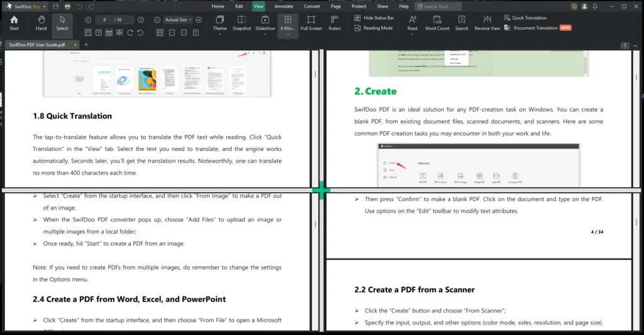Click Hide Status Bar
The width and height of the screenshot is (644, 335).
[x=374, y=18]
